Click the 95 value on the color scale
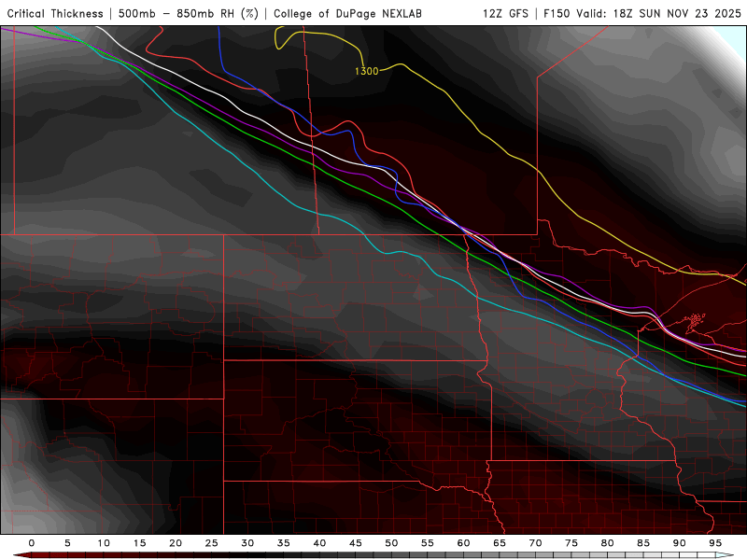Screen dimensions: 747x560 click(715, 543)
